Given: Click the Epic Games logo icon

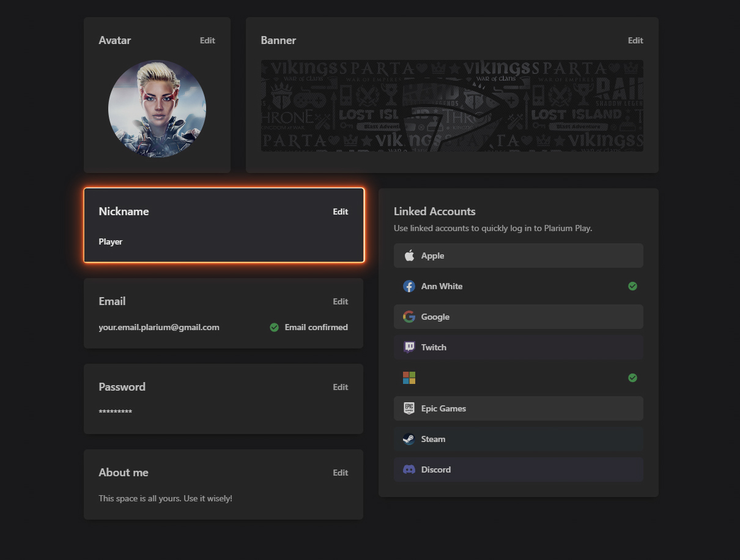Looking at the screenshot, I should click(409, 408).
